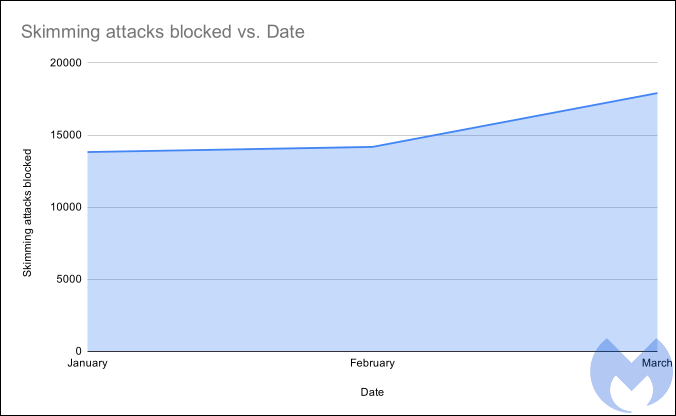Click the 'Date' horizontal axis title

372,392
